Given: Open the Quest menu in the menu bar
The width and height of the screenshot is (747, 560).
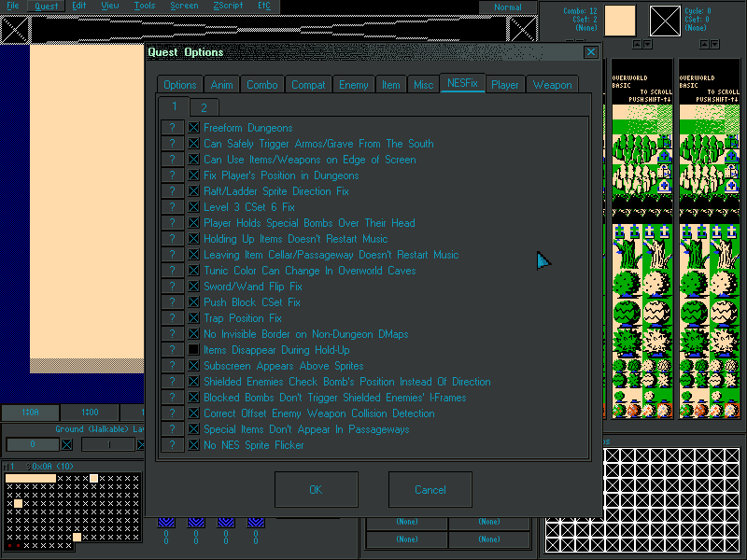Looking at the screenshot, I should (x=46, y=6).
